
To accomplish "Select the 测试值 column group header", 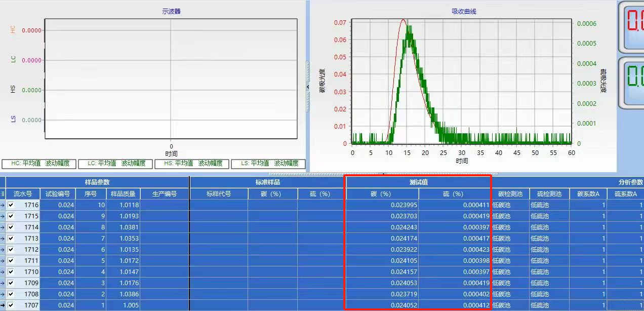I will click(x=418, y=182).
